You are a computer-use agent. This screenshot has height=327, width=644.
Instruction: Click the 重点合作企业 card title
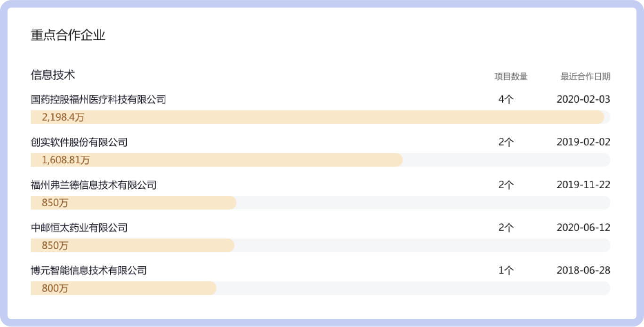point(68,35)
